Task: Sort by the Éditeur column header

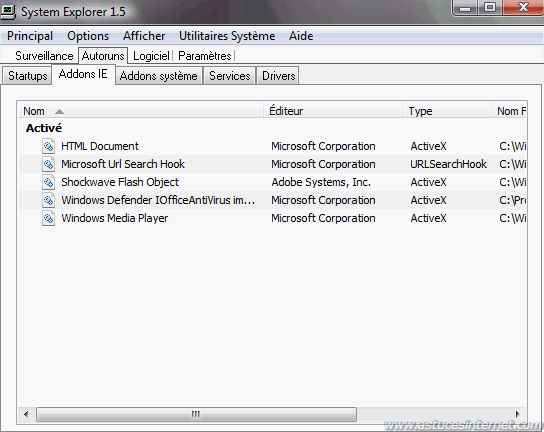Action: [x=333, y=111]
